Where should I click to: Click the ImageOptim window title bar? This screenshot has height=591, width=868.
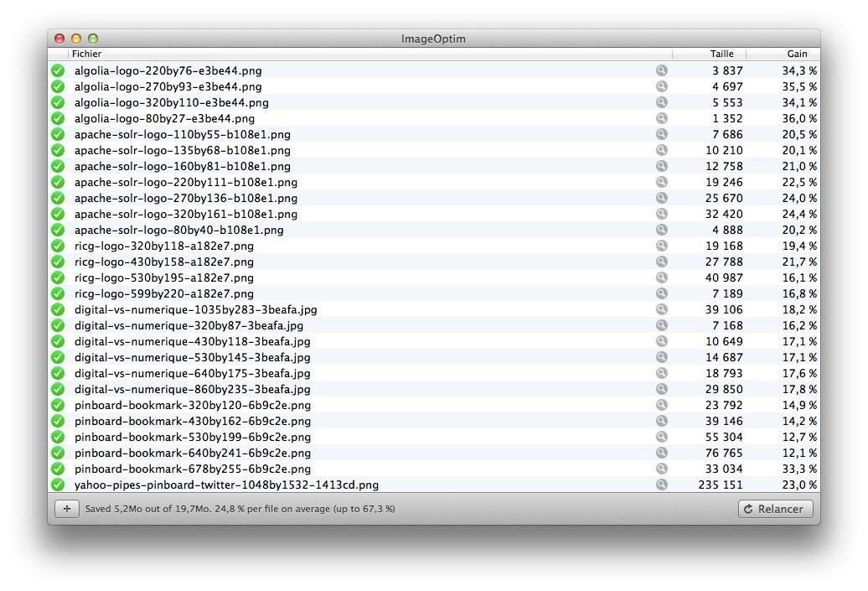(x=433, y=39)
